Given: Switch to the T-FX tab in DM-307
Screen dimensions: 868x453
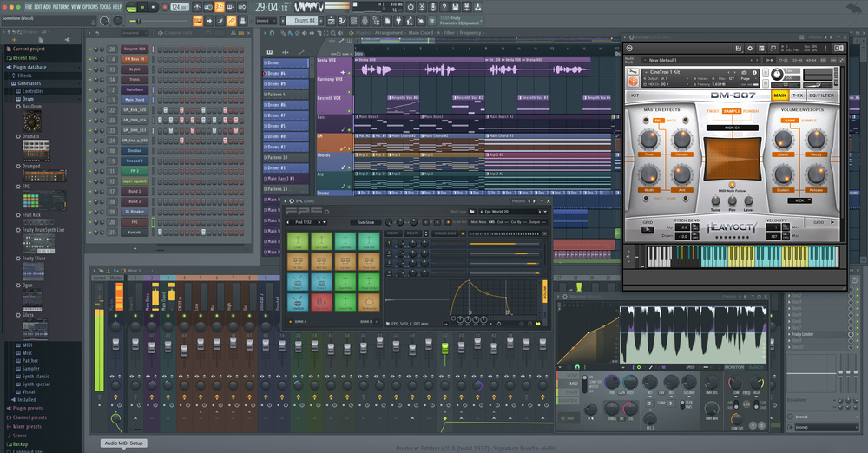Looking at the screenshot, I should coord(798,95).
